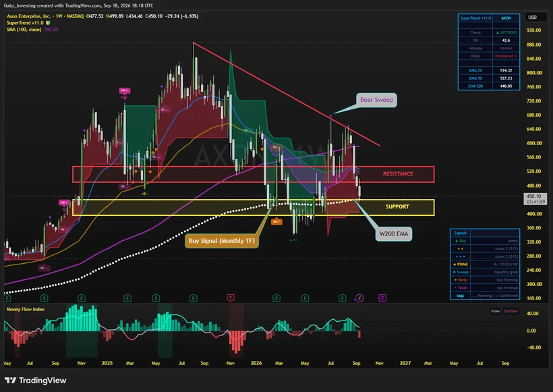
Task: Click the blue diamond icon beside Sweep
Action: tap(455, 272)
